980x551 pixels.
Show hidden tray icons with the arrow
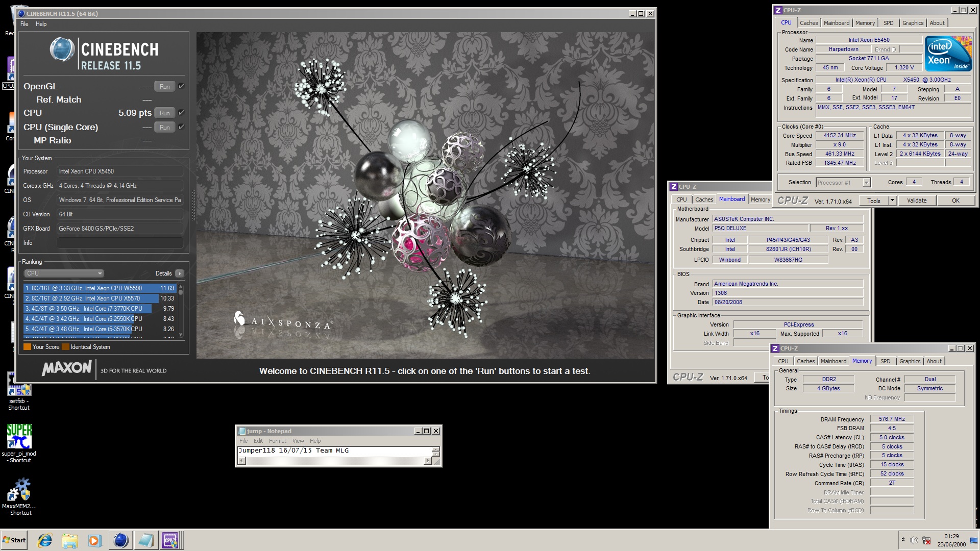click(x=903, y=540)
